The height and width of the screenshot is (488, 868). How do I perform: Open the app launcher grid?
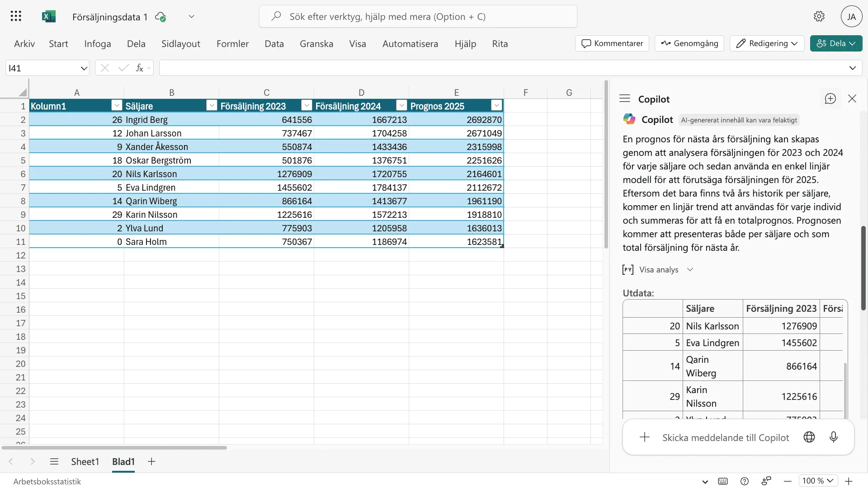(16, 17)
